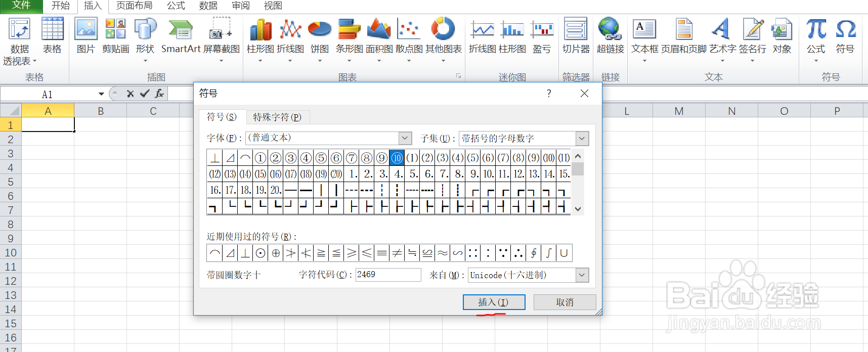Select the ≈ symbol in recent symbols
The height and width of the screenshot is (352, 868).
pos(443,253)
